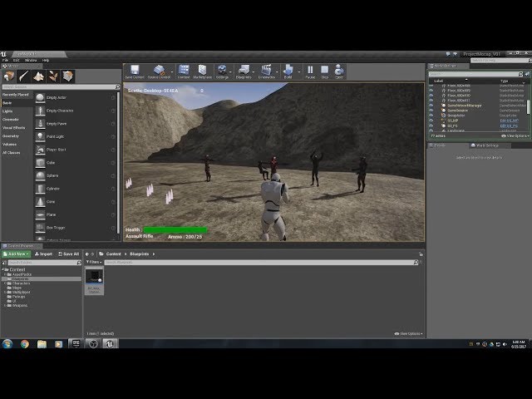Open the Blueprints dropdown arrow
The image size is (532, 399).
254,72
